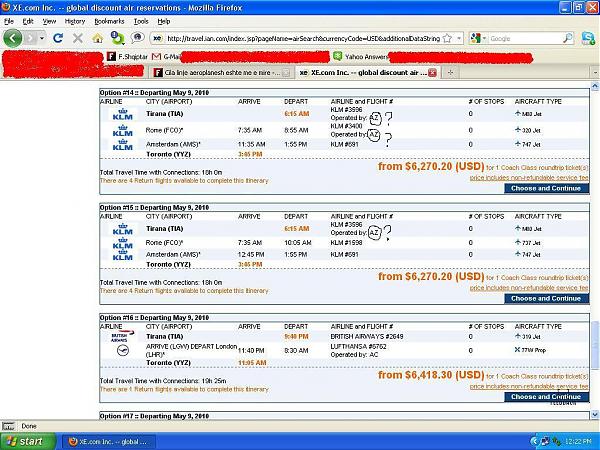Click the Stop loading icon

click(x=78, y=38)
